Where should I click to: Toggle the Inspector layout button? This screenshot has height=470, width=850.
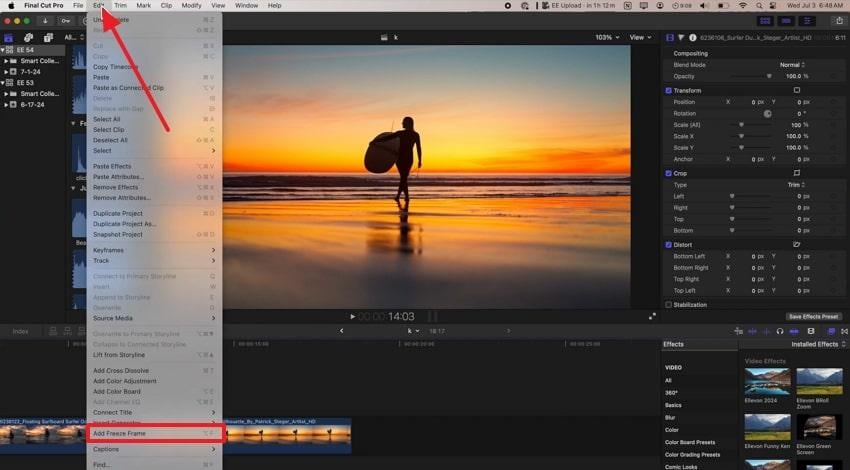[x=807, y=21]
